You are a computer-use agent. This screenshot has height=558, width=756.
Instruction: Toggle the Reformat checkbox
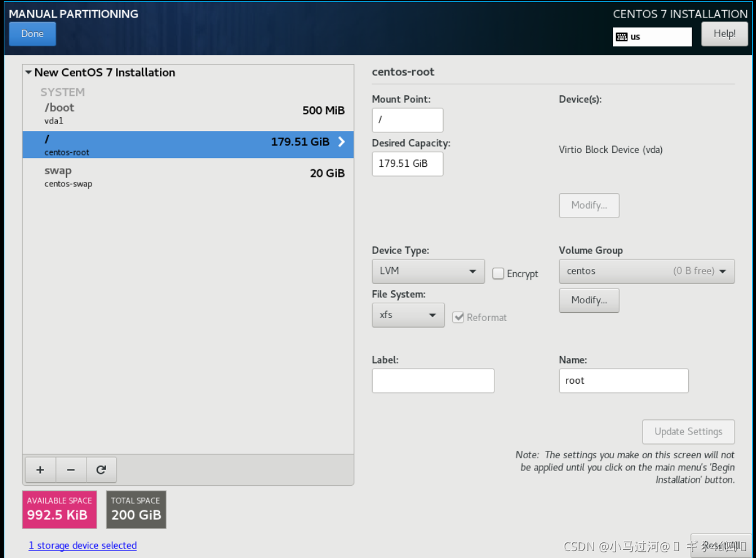[458, 317]
